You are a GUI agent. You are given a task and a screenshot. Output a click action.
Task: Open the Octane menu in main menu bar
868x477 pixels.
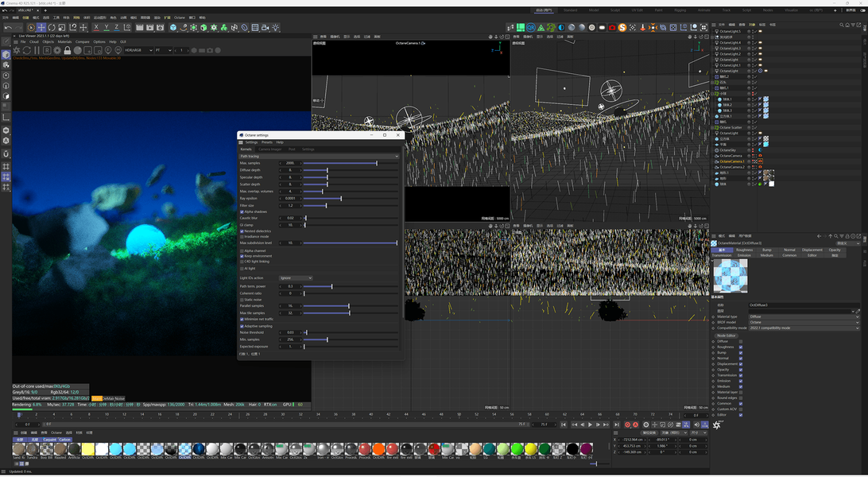pos(180,17)
